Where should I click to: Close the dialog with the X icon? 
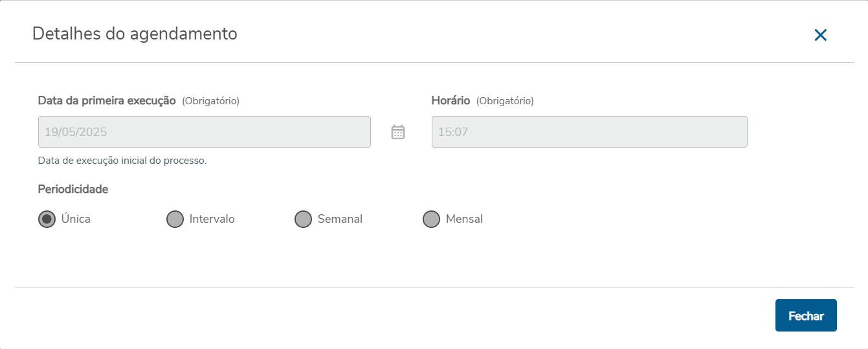[x=820, y=35]
